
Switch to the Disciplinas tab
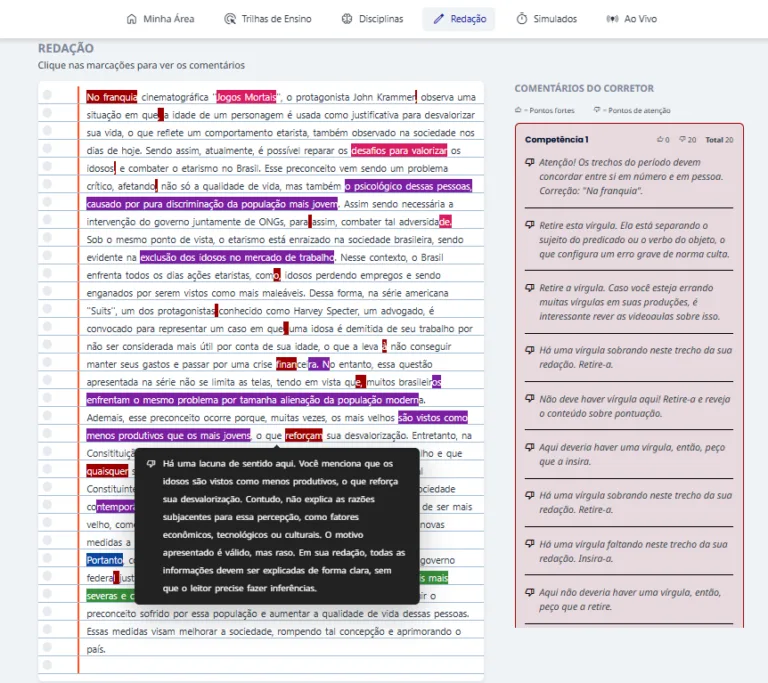[372, 19]
